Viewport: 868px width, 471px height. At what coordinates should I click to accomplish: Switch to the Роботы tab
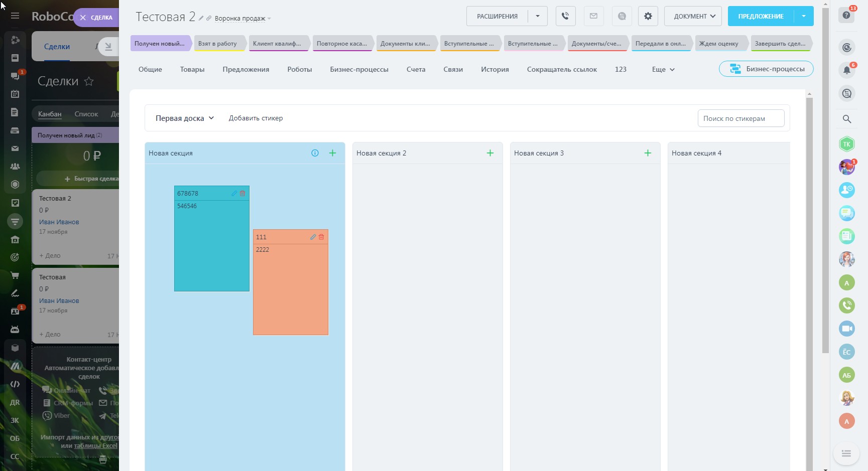coord(299,69)
